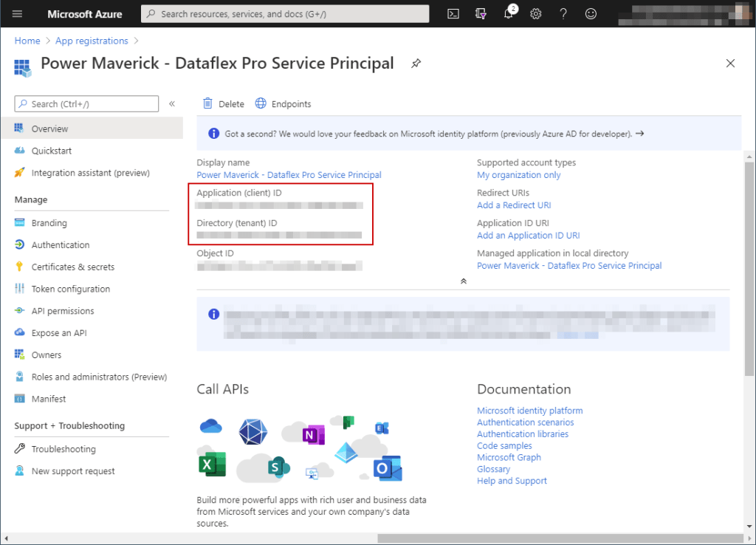Select API permissions in Manage menu
Screen dimensions: 756x545
coord(63,311)
